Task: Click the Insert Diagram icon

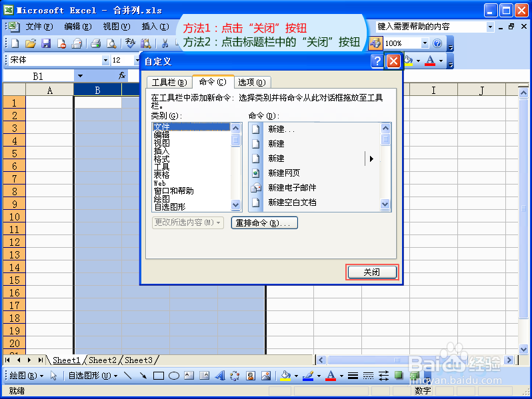Action: tap(235, 376)
